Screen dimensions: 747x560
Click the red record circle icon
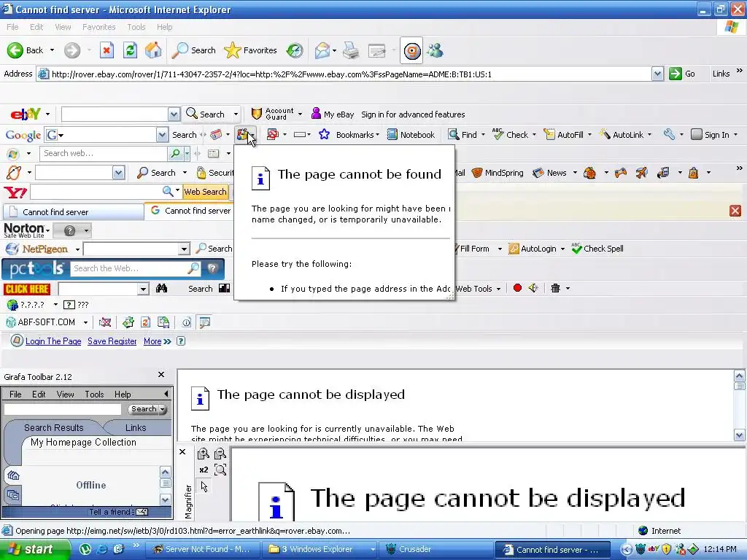pos(517,288)
